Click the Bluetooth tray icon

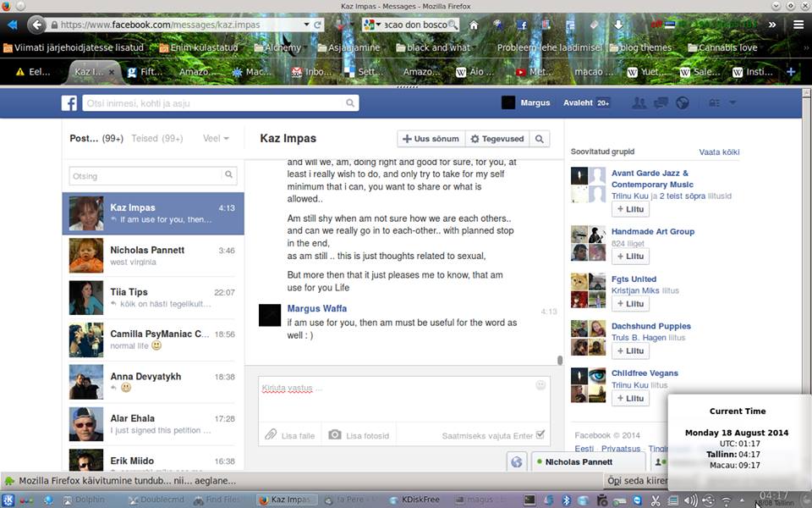tap(566, 500)
